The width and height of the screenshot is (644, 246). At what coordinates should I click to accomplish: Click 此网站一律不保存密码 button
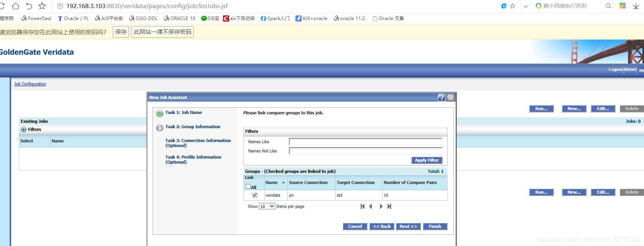click(x=163, y=32)
